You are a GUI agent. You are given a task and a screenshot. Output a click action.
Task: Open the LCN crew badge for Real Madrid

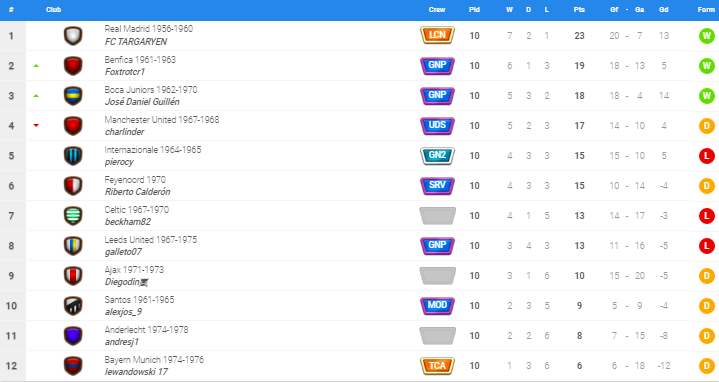click(437, 35)
